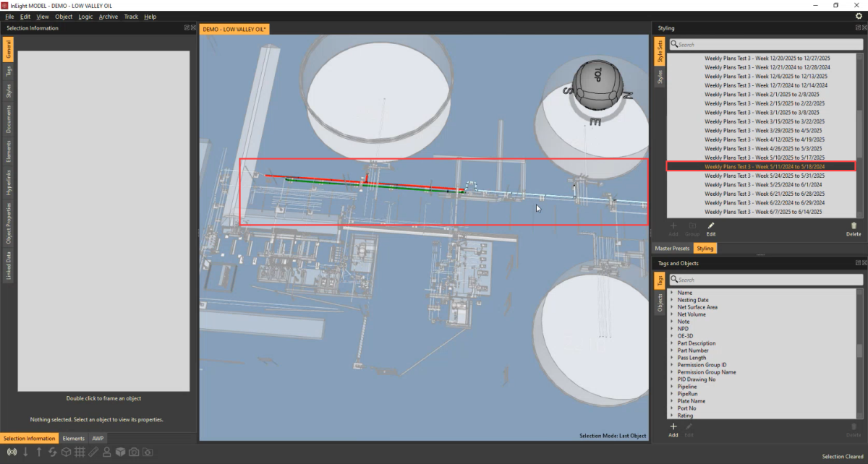This screenshot has height=464, width=868.
Task: Click the trash Delete icon in Styling panel
Action: coord(854,228)
